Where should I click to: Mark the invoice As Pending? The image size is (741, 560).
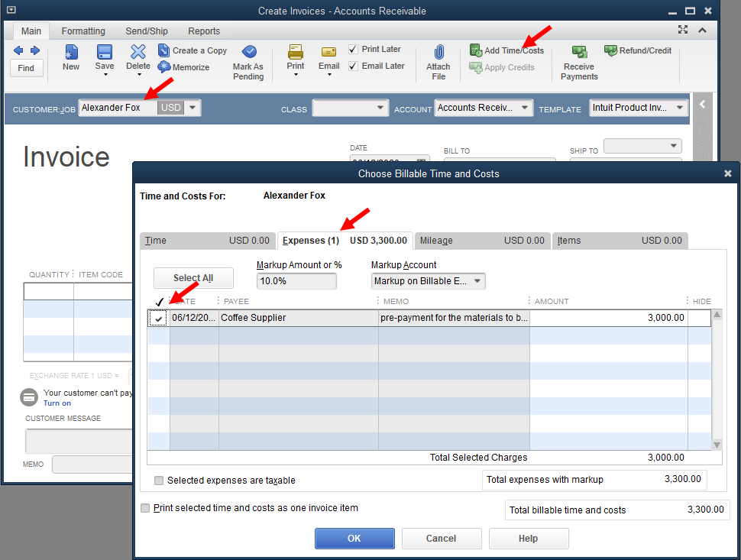(x=248, y=63)
